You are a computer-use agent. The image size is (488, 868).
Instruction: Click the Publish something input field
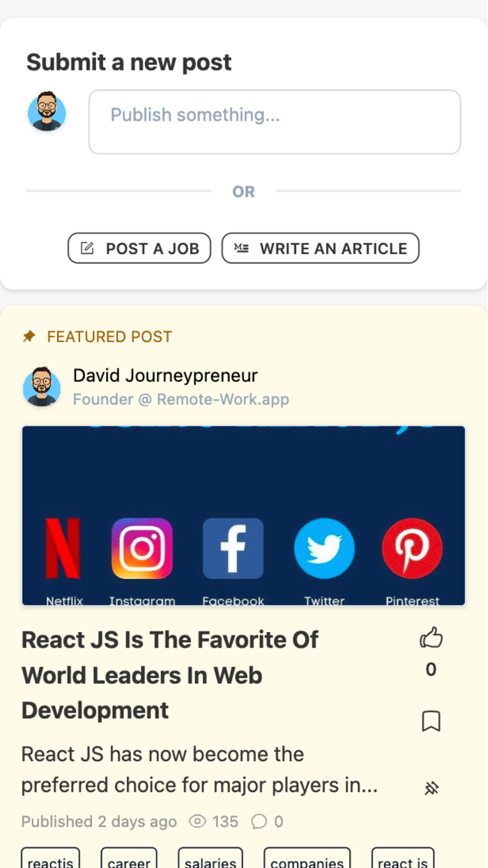[x=274, y=121]
